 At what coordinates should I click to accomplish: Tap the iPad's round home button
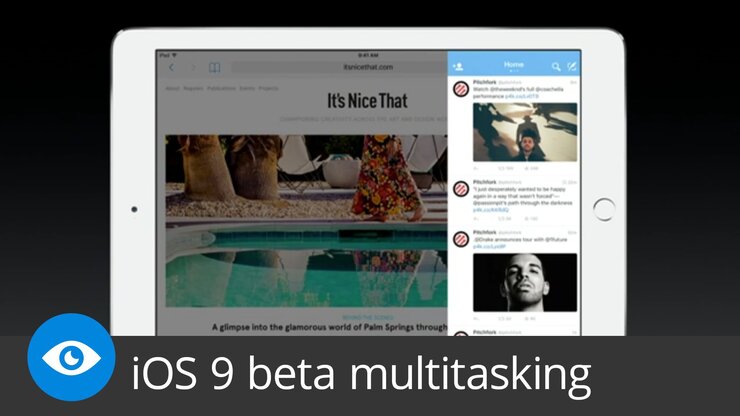[604, 210]
